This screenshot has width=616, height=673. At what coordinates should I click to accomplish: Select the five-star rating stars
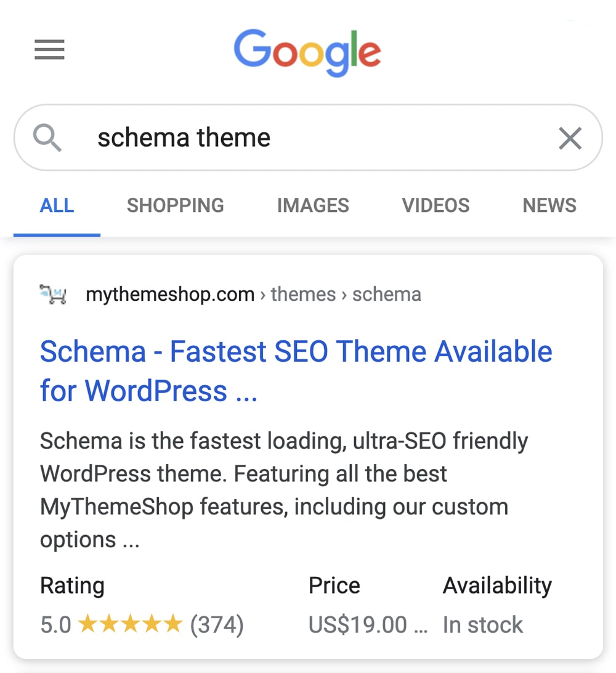[131, 624]
